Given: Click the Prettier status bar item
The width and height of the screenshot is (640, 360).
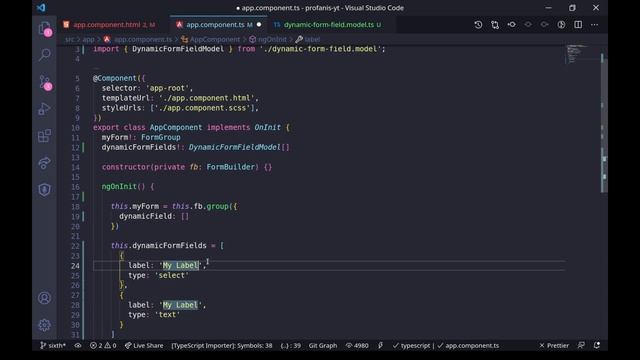Looking at the screenshot, I should (554, 345).
